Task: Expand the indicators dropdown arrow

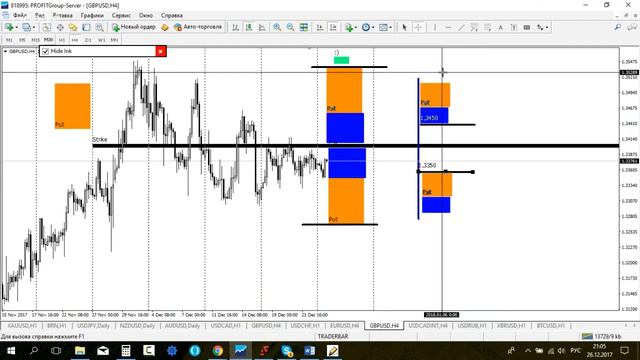Action: (356, 27)
